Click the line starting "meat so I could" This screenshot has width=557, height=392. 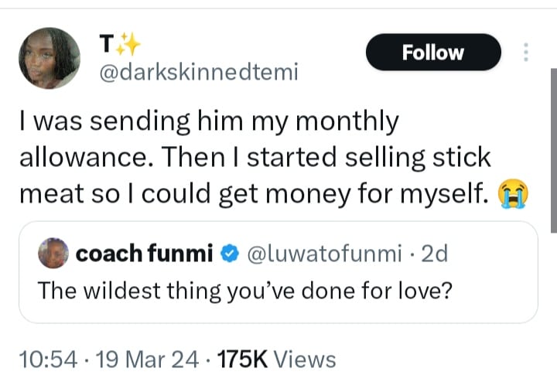point(255,194)
